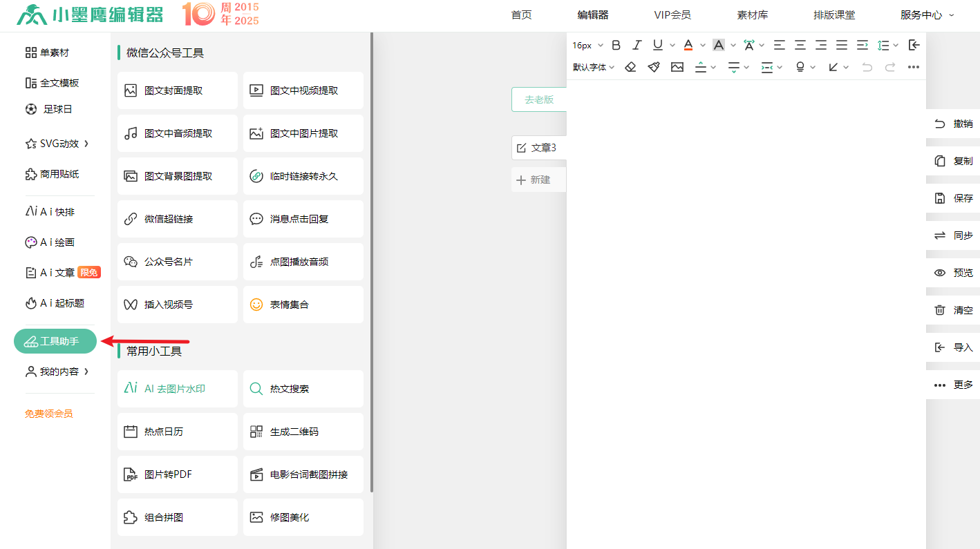Toggle bold formatting in the editor toolbar
The height and width of the screenshot is (549, 980).
pos(616,45)
